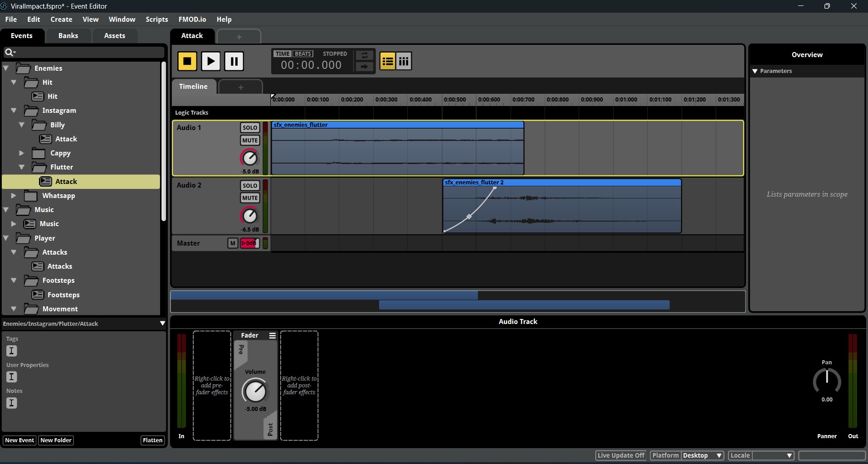Open the Fader module menu icon

(x=272, y=336)
